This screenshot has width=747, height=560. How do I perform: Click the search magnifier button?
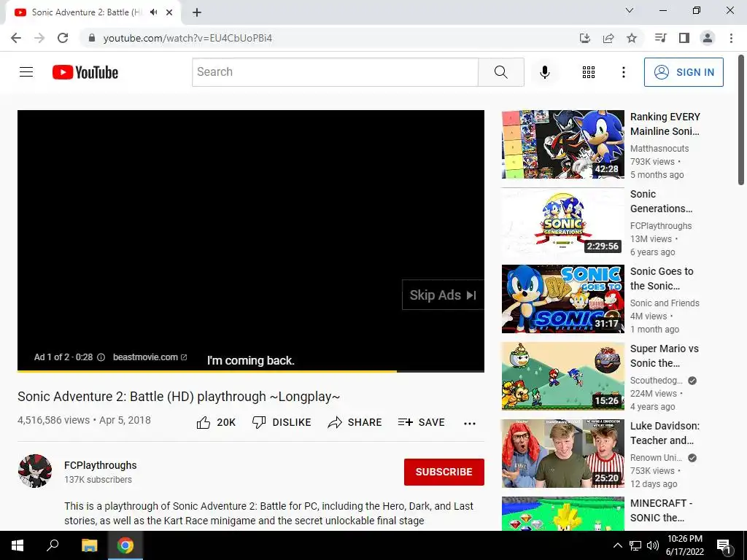click(500, 72)
